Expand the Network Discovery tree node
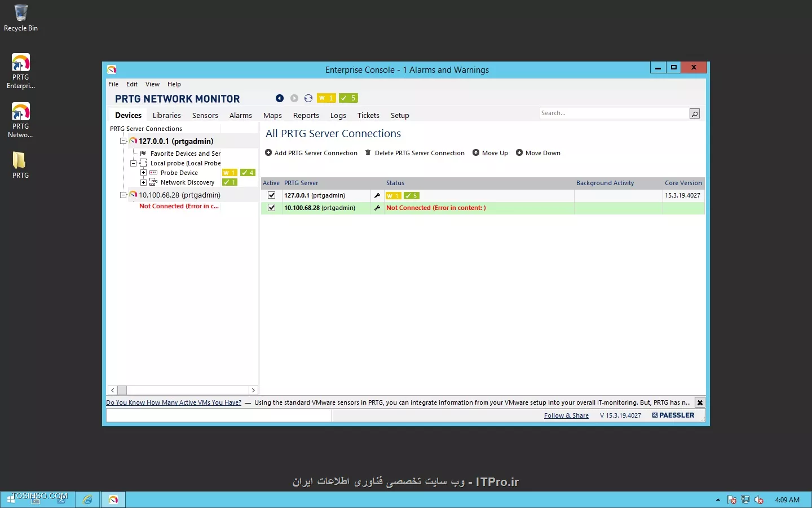812x508 pixels. pyautogui.click(x=143, y=182)
